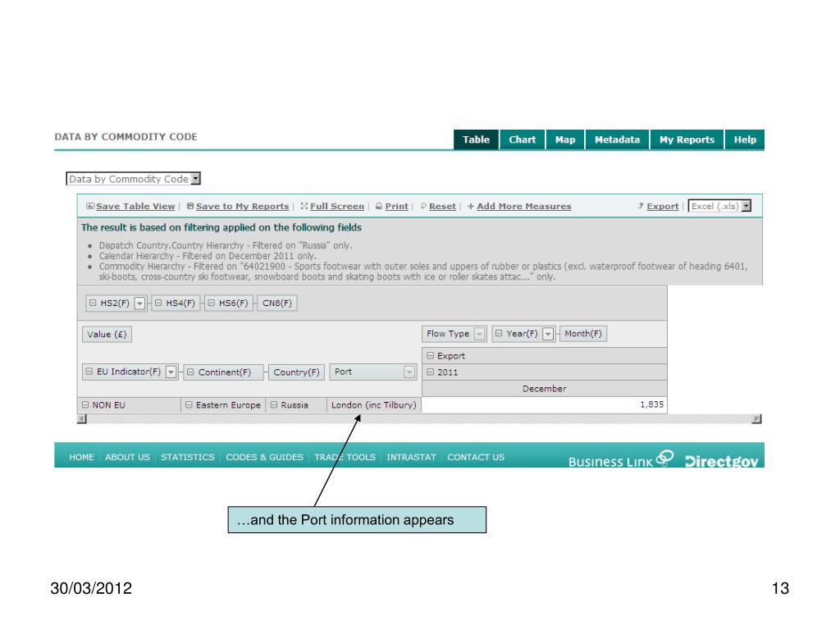Open the Metadata tab
This screenshot has width=840, height=630.
[617, 139]
